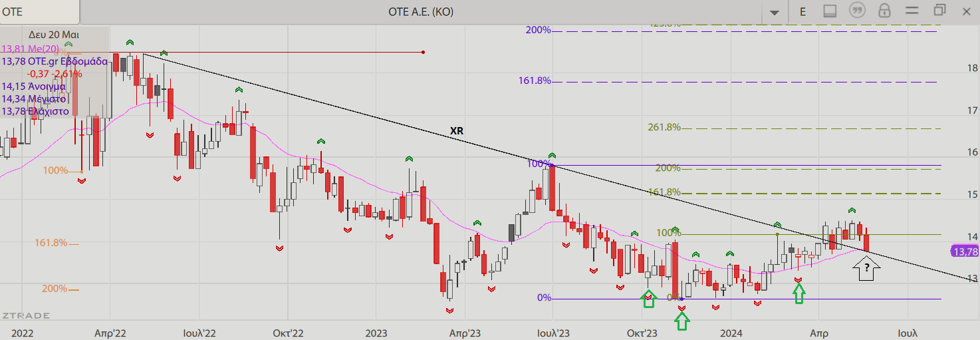Click the orange 200% Fibonacci label
This screenshot has height=340, width=980.
[55, 289]
